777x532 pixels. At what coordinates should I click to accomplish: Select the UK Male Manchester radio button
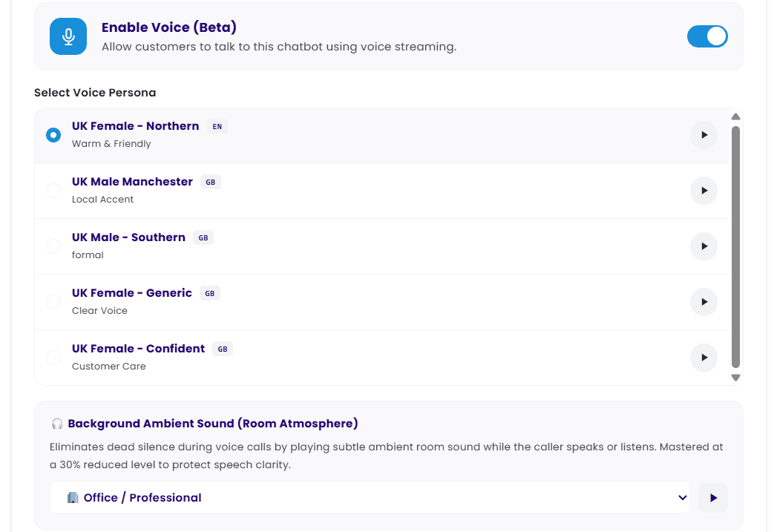click(53, 191)
